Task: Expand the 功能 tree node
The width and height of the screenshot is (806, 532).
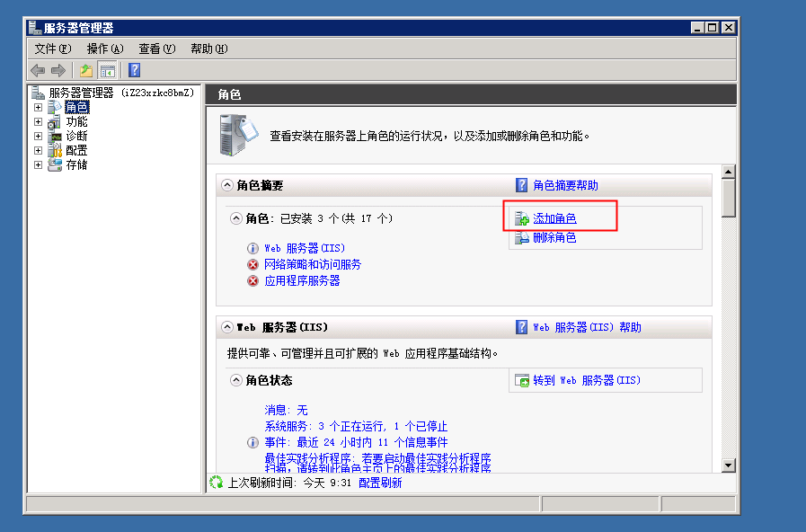Action: (38, 122)
